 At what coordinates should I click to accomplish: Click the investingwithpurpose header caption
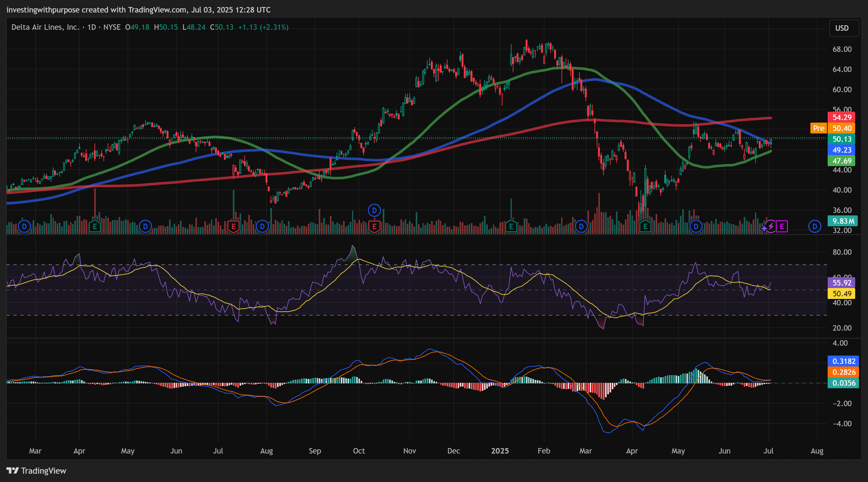pos(138,10)
